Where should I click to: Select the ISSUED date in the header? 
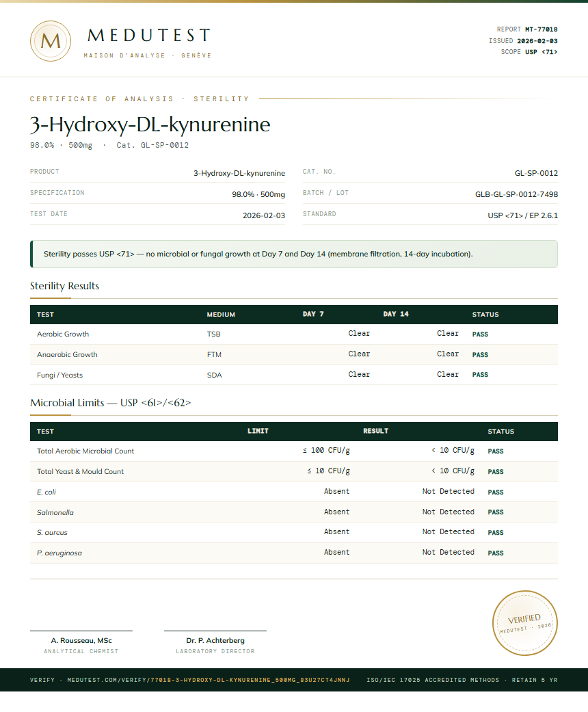tap(537, 41)
